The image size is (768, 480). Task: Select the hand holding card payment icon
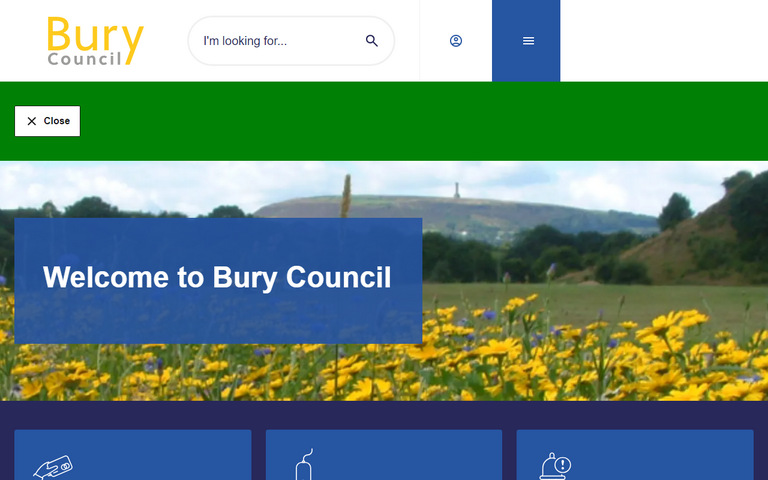point(53,467)
